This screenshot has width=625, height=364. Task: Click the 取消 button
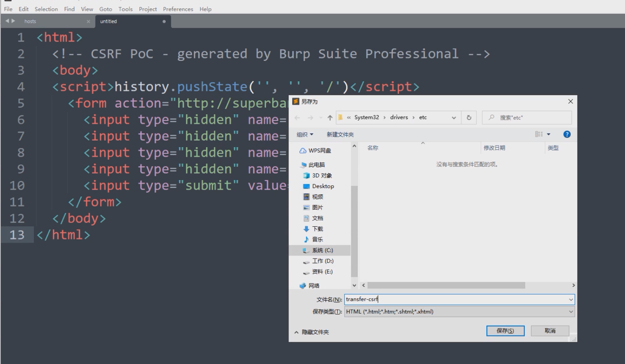click(x=550, y=331)
